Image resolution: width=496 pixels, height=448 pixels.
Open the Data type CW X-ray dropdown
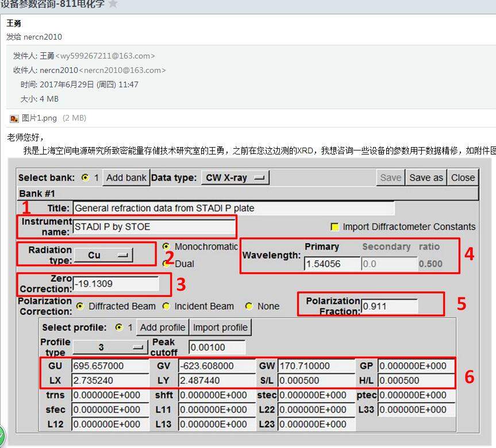(235, 177)
